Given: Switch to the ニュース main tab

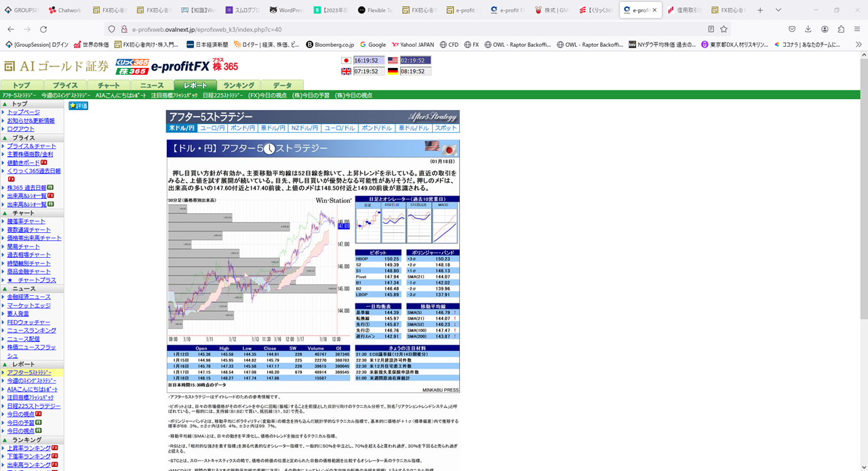Looking at the screenshot, I should click(152, 86).
